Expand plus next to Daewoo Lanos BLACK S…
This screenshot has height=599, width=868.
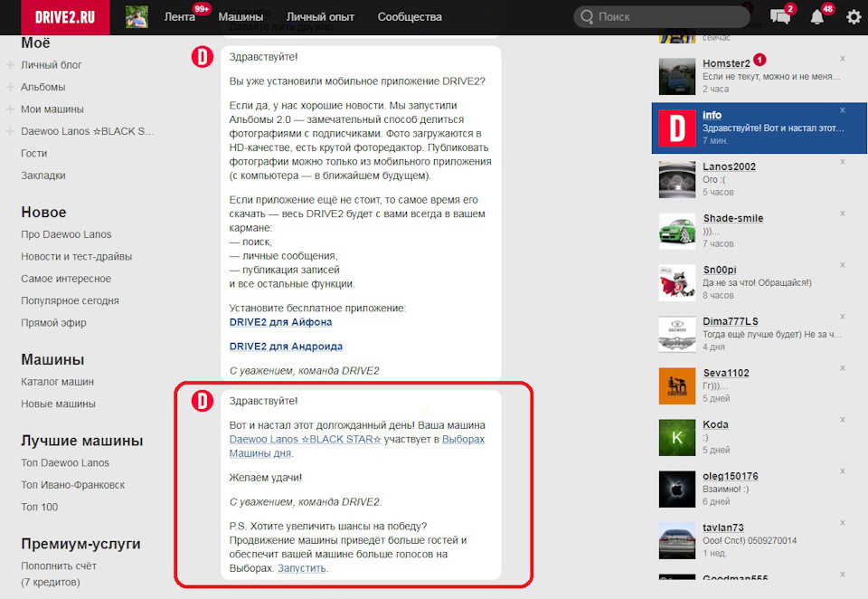click(10, 131)
